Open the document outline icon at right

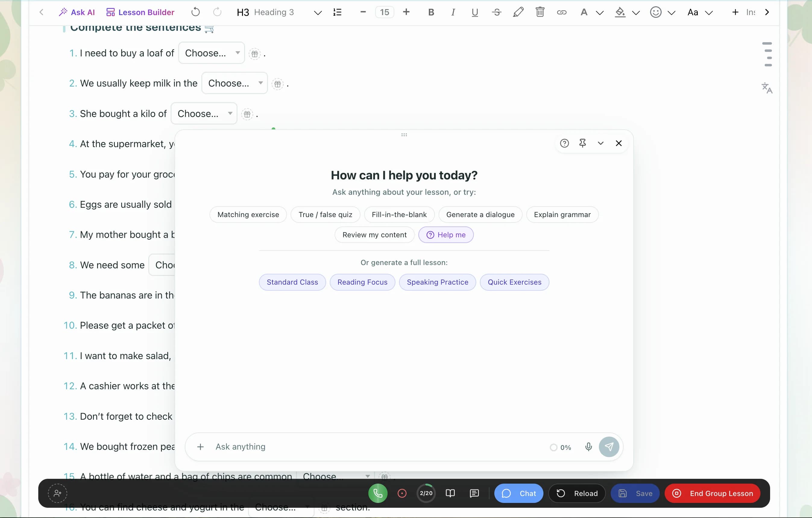tap(767, 54)
